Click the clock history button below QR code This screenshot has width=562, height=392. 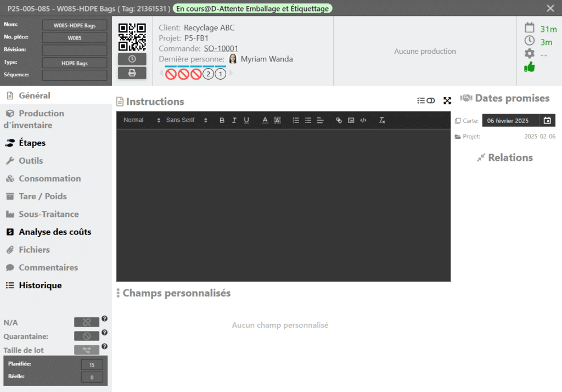click(x=132, y=59)
